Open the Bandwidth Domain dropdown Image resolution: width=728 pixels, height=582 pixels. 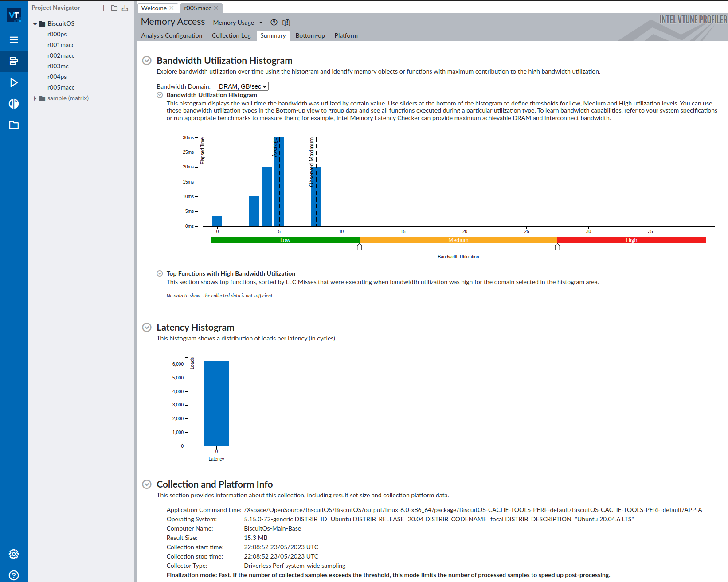click(x=243, y=86)
